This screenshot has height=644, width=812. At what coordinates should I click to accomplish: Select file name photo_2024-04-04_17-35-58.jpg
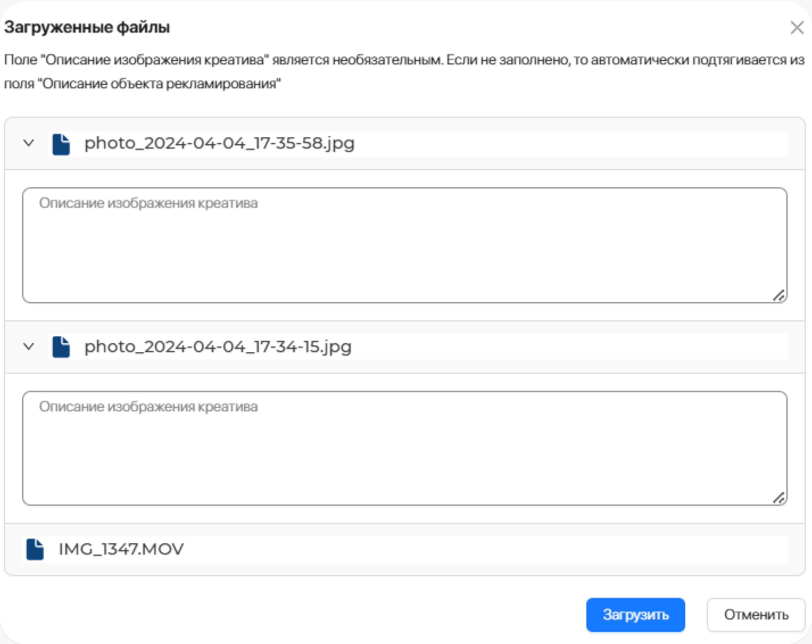[x=219, y=143]
